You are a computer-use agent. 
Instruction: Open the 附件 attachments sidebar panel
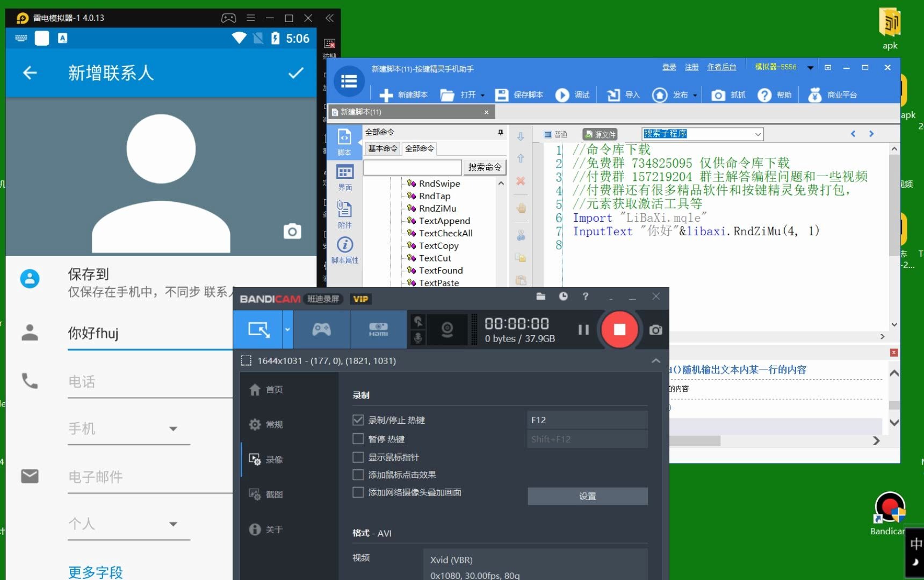click(344, 214)
